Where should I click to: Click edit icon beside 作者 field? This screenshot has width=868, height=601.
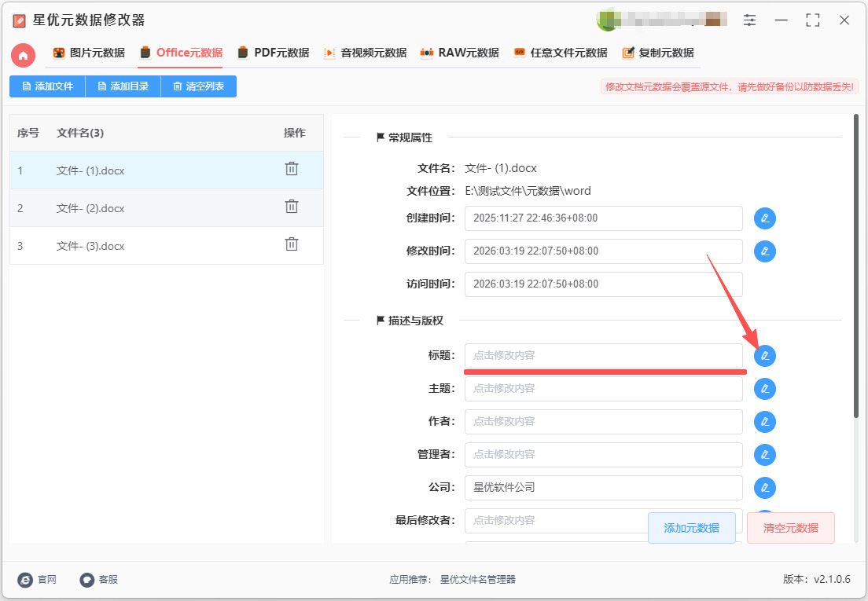click(x=764, y=422)
